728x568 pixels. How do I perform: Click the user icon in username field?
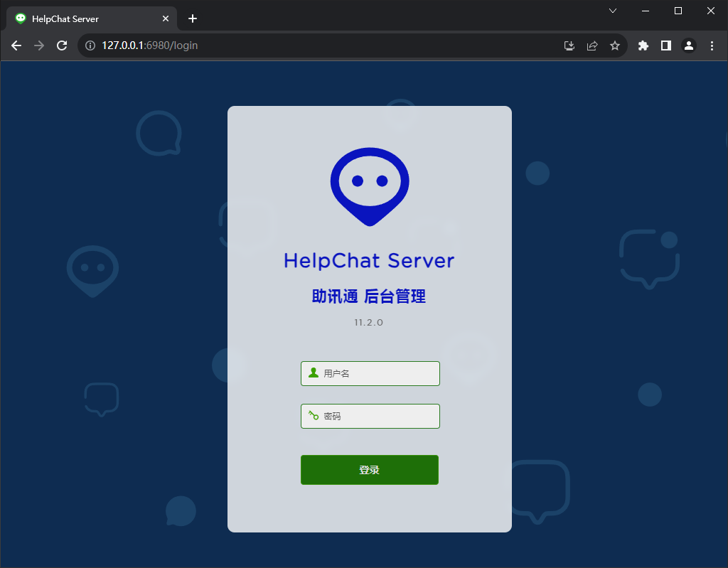(x=314, y=373)
